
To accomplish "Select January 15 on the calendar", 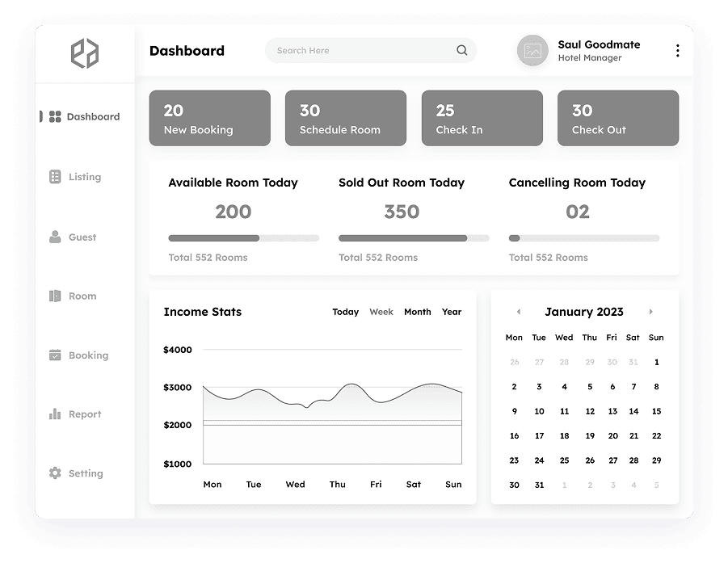I will (656, 411).
